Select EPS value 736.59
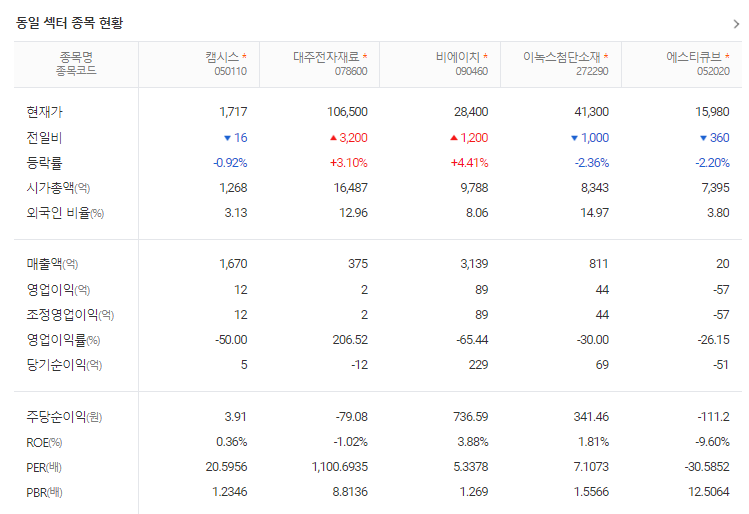This screenshot has width=749, height=514. point(471,417)
